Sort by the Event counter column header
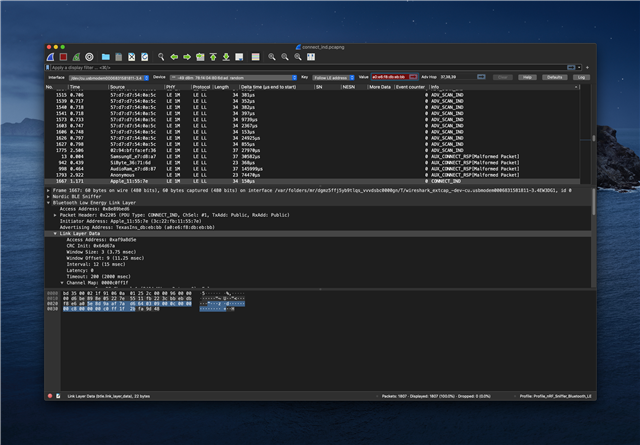640x445 pixels. pos(411,87)
